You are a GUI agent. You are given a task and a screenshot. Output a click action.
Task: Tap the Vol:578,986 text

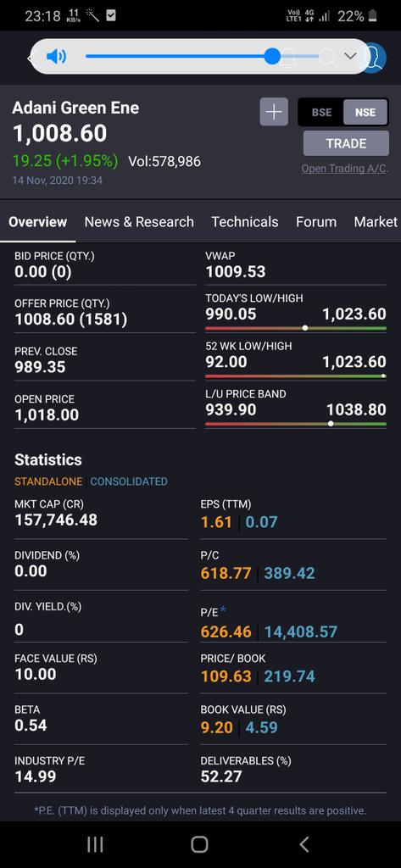click(164, 162)
